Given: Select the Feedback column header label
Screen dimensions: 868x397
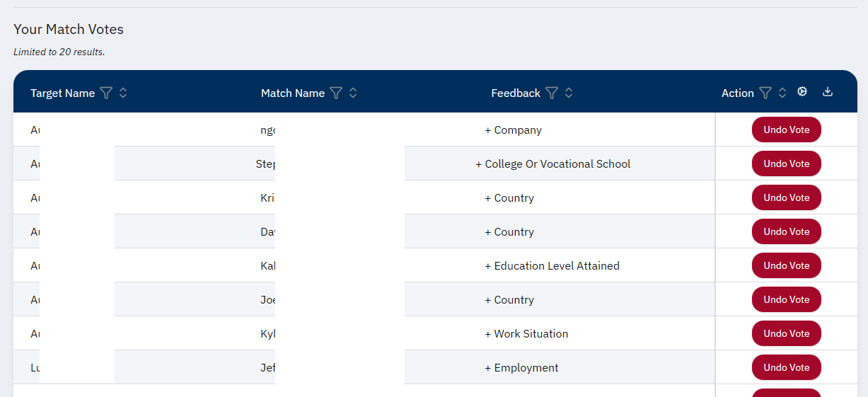Looking at the screenshot, I should click(515, 93).
